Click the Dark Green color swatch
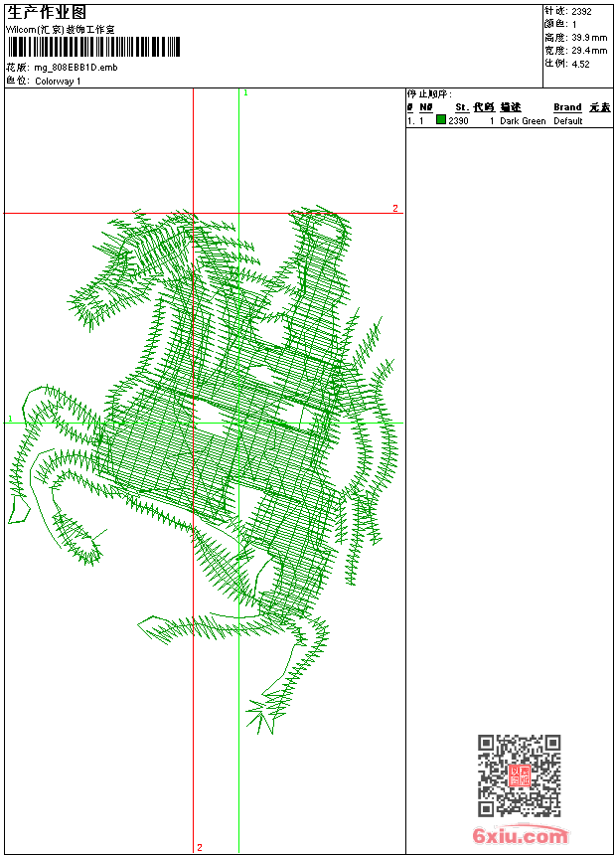The width and height of the screenshot is (616, 855). click(441, 120)
